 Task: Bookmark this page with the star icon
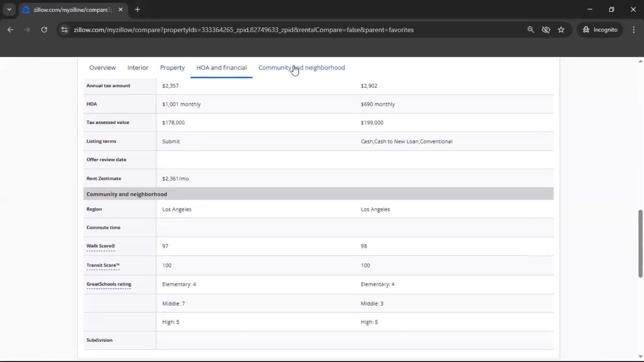(x=561, y=30)
